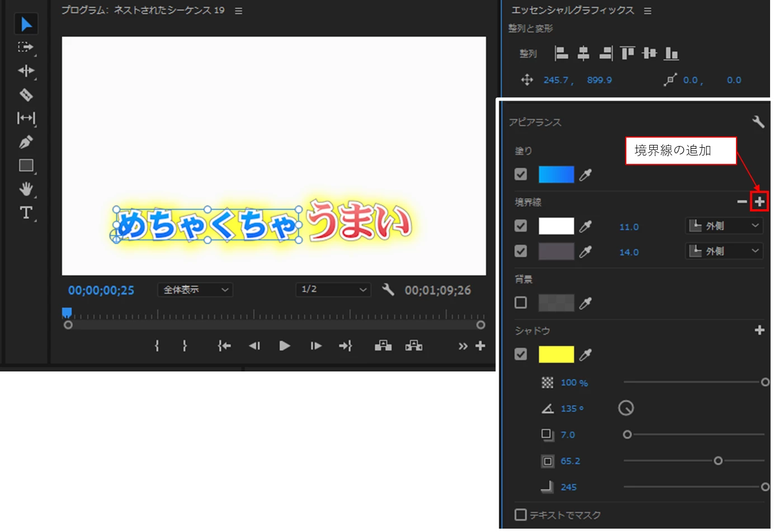The image size is (774, 532).
Task: Open the blue fill color swatch
Action: [556, 175]
